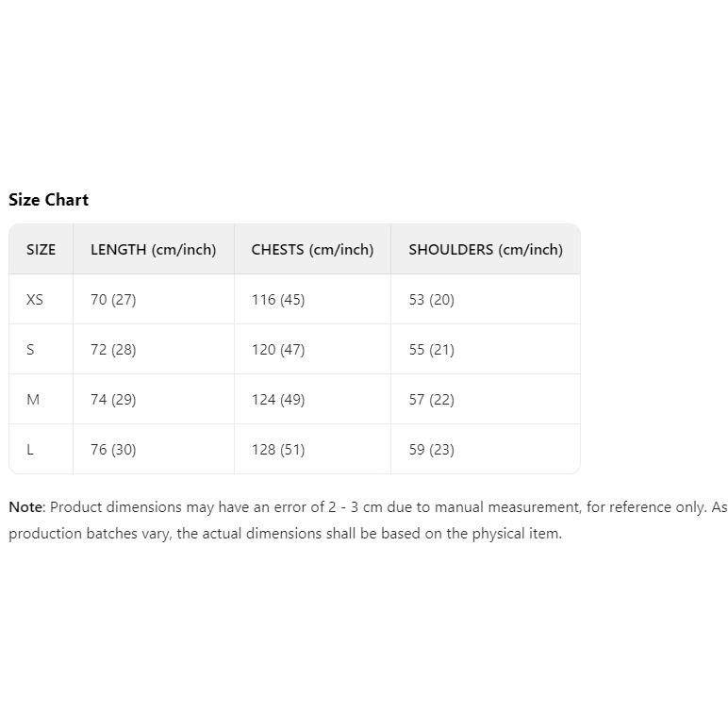
Task: Click the 70 (27) length value
Action: [113, 300]
